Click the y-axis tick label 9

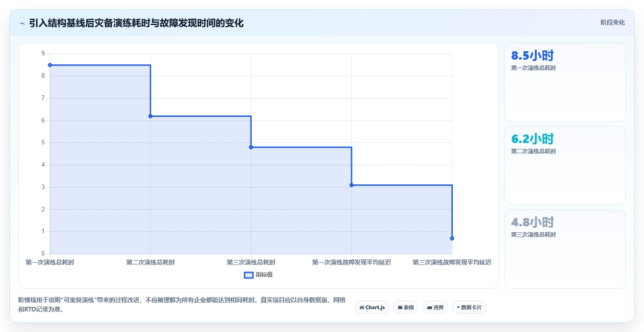click(x=43, y=54)
